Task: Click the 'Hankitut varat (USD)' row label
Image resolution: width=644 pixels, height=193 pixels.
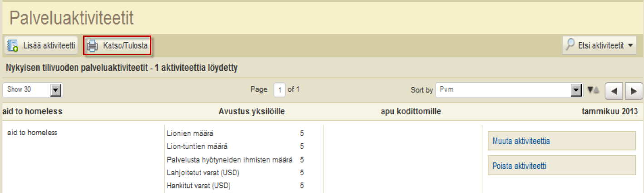Action: (x=199, y=186)
